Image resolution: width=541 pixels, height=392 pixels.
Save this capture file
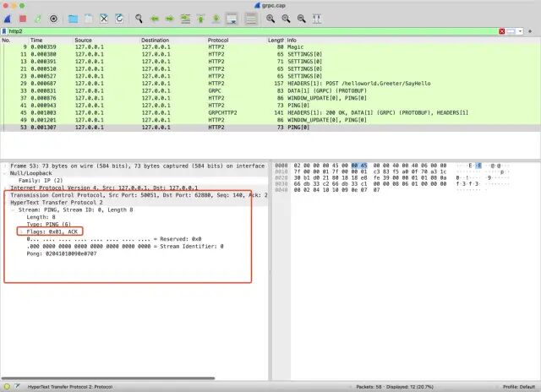point(88,19)
